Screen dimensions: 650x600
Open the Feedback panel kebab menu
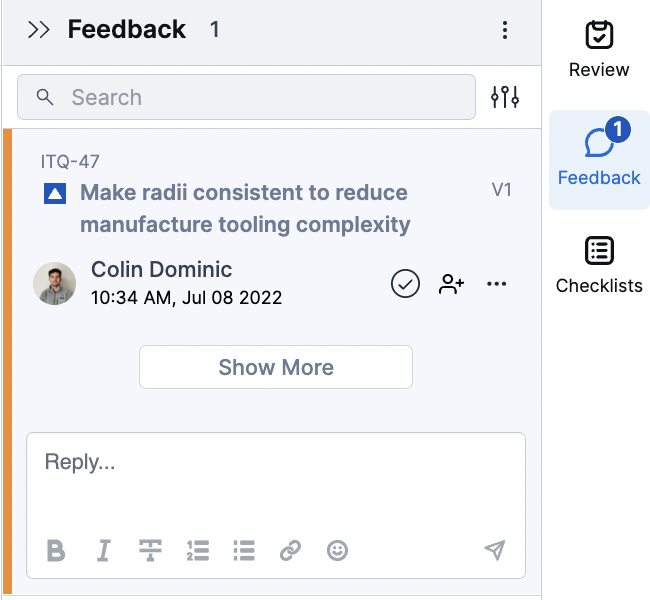coord(505,30)
